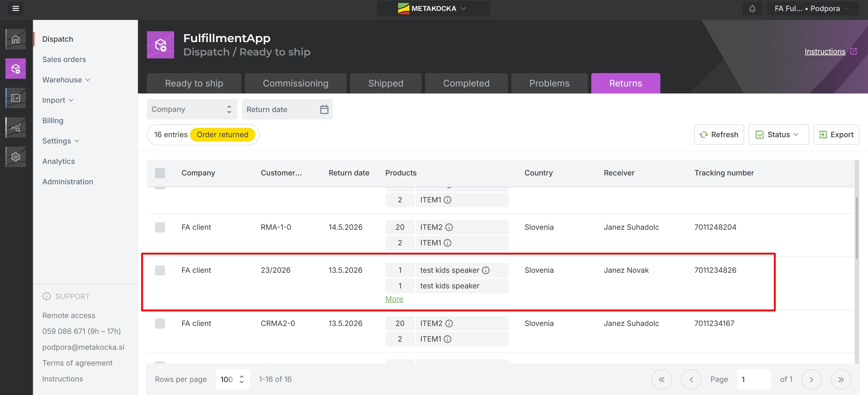
Task: Switch to Ready to ship tab
Action: click(x=194, y=83)
